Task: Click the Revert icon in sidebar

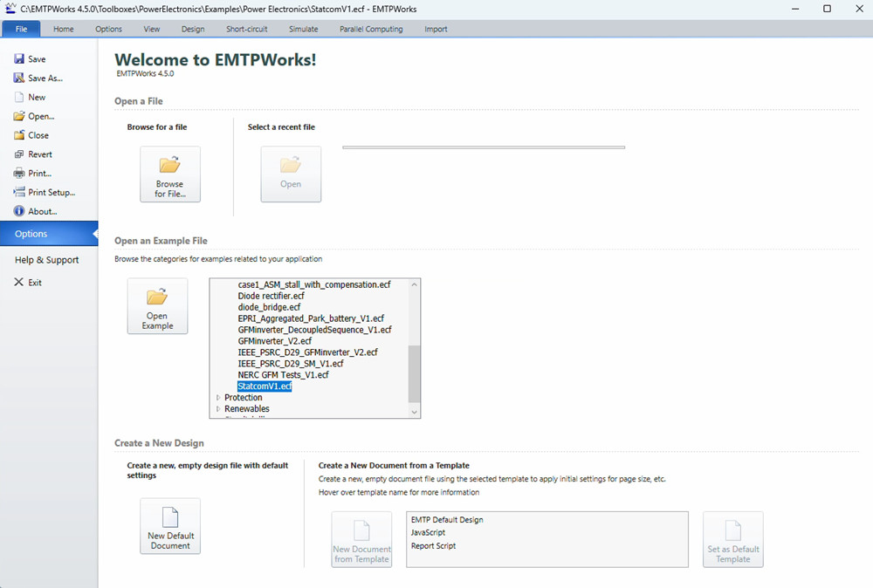Action: pyautogui.click(x=19, y=154)
